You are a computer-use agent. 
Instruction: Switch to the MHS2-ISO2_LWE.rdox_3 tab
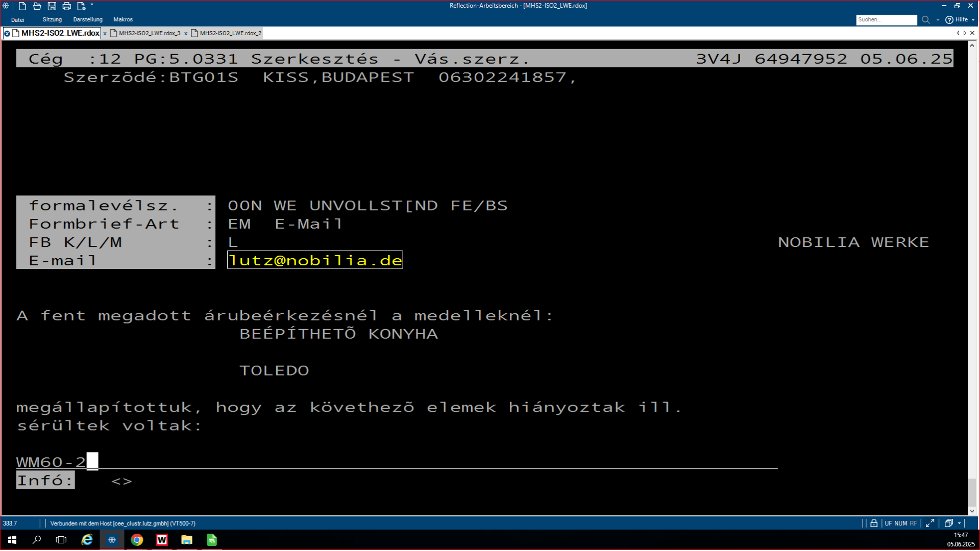[x=150, y=33]
